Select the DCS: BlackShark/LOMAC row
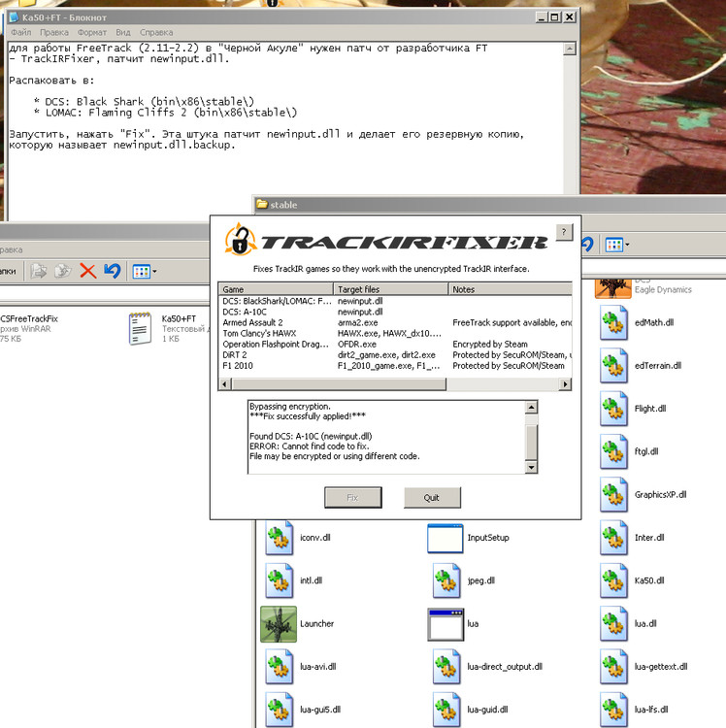 (x=395, y=301)
